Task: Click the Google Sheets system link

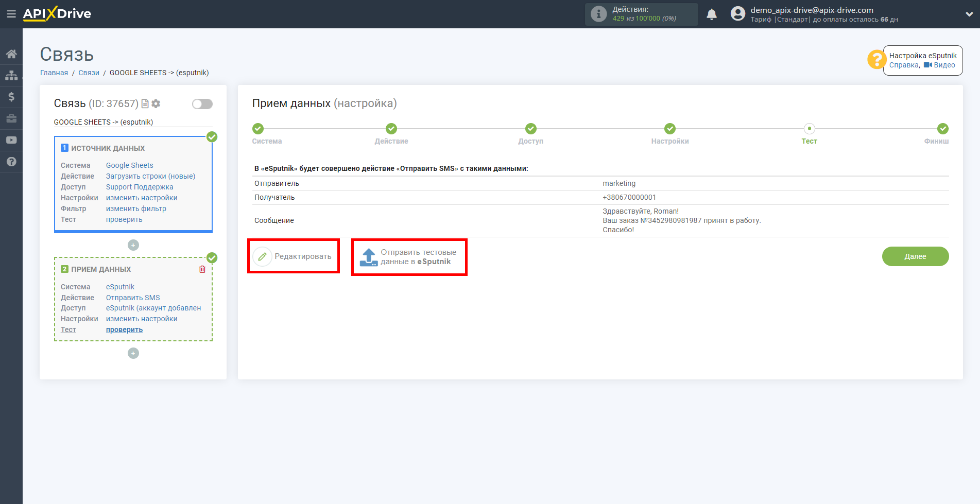Action: (x=130, y=165)
